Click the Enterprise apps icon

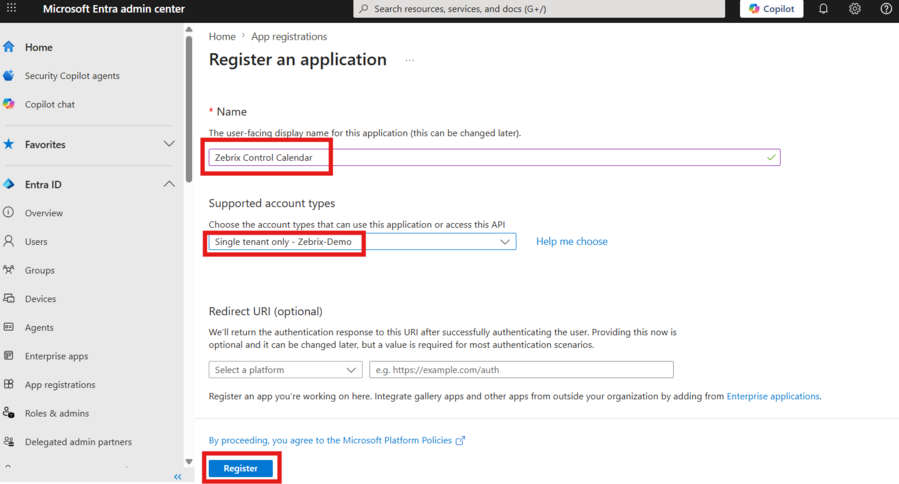point(9,356)
